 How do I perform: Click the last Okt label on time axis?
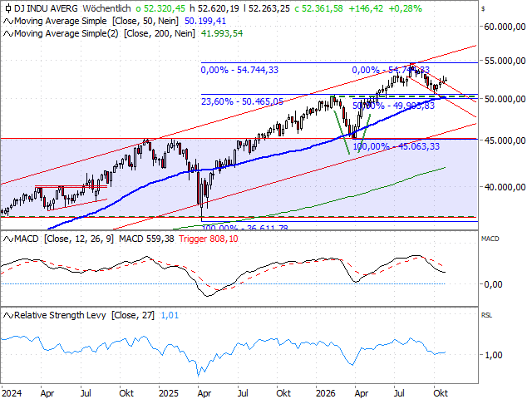441,393
